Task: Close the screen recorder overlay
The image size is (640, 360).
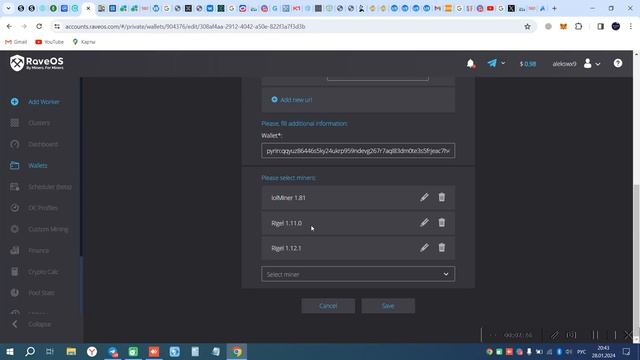Action: pyautogui.click(x=628, y=335)
